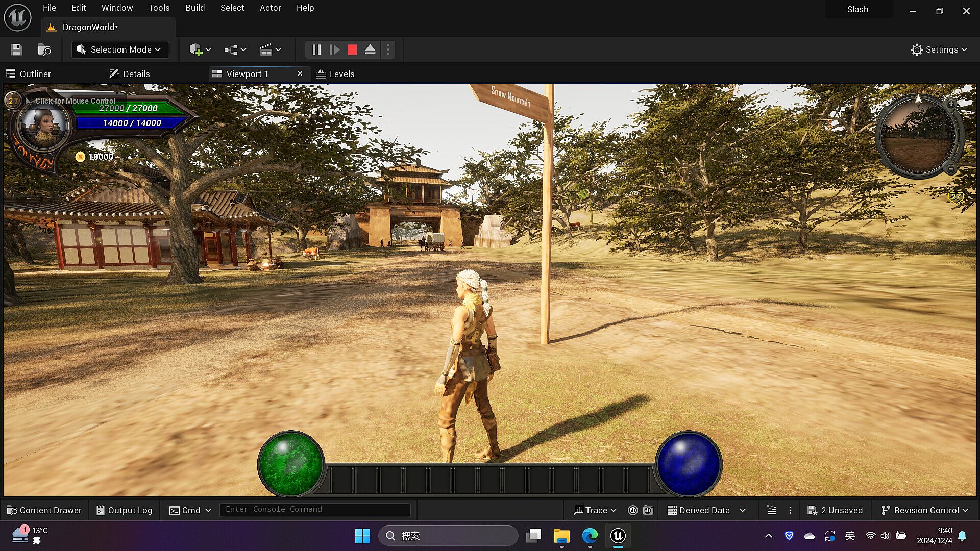Pause the running game simulation
Screen dimensions: 980x551
pyautogui.click(x=316, y=49)
